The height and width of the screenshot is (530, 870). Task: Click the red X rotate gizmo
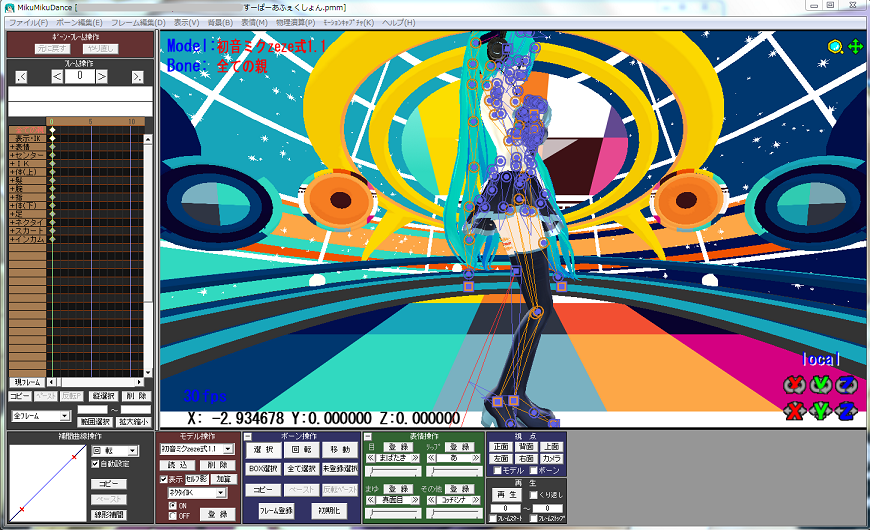tap(794, 384)
